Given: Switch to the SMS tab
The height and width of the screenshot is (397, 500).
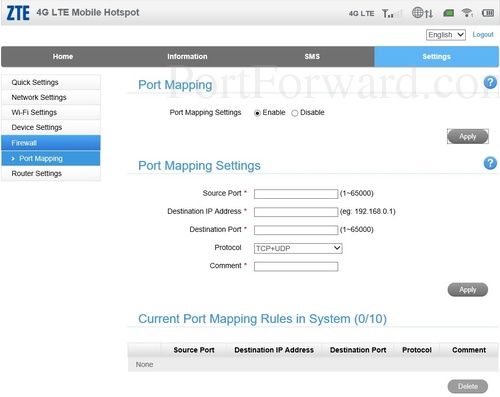Looking at the screenshot, I should tap(312, 57).
